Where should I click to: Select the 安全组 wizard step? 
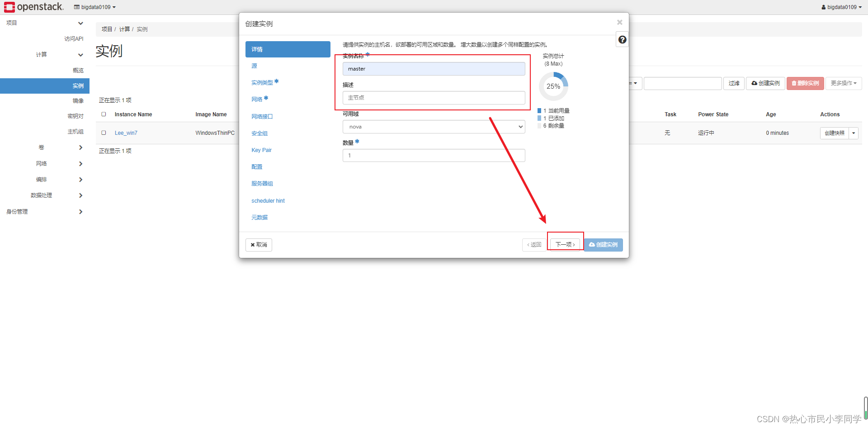259,133
